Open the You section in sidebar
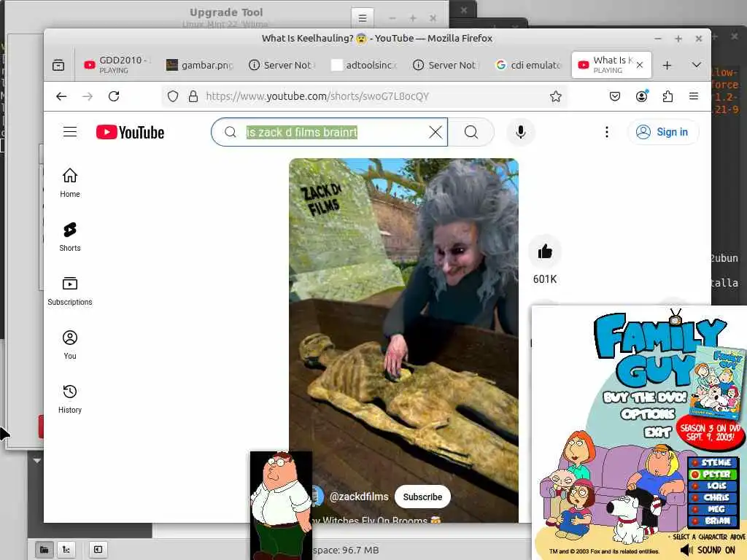Image resolution: width=747 pixels, height=560 pixels. click(70, 345)
